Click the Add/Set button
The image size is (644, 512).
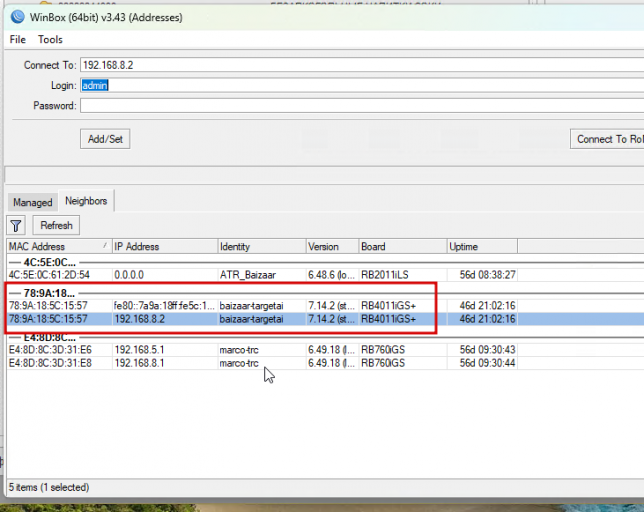[x=105, y=139]
